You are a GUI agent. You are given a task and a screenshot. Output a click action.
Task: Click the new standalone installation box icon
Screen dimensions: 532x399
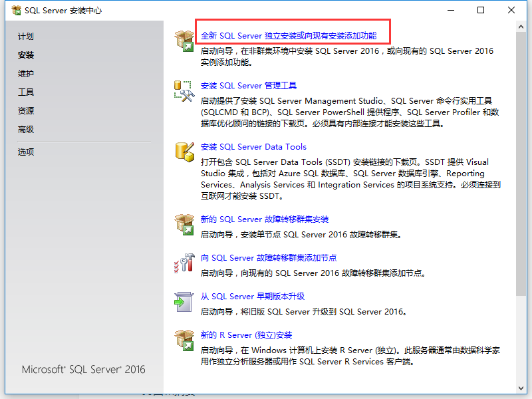pyautogui.click(x=184, y=41)
